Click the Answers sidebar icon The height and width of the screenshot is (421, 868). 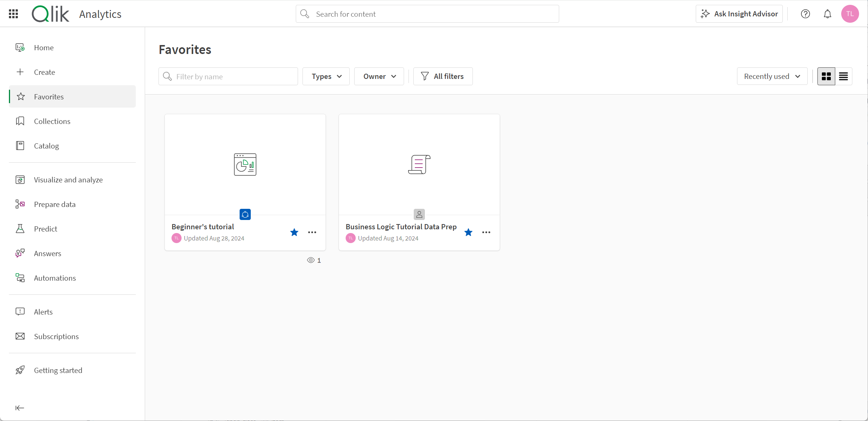(x=20, y=253)
